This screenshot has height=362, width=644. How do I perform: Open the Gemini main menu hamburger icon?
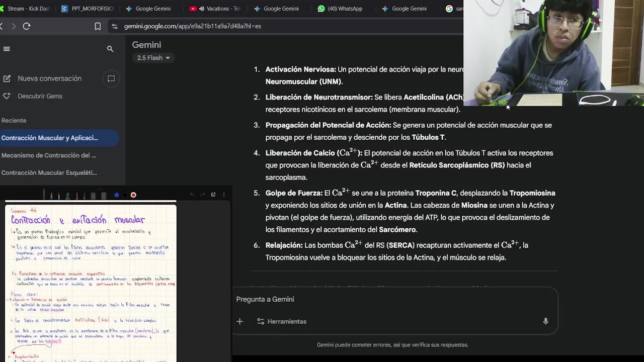7,49
